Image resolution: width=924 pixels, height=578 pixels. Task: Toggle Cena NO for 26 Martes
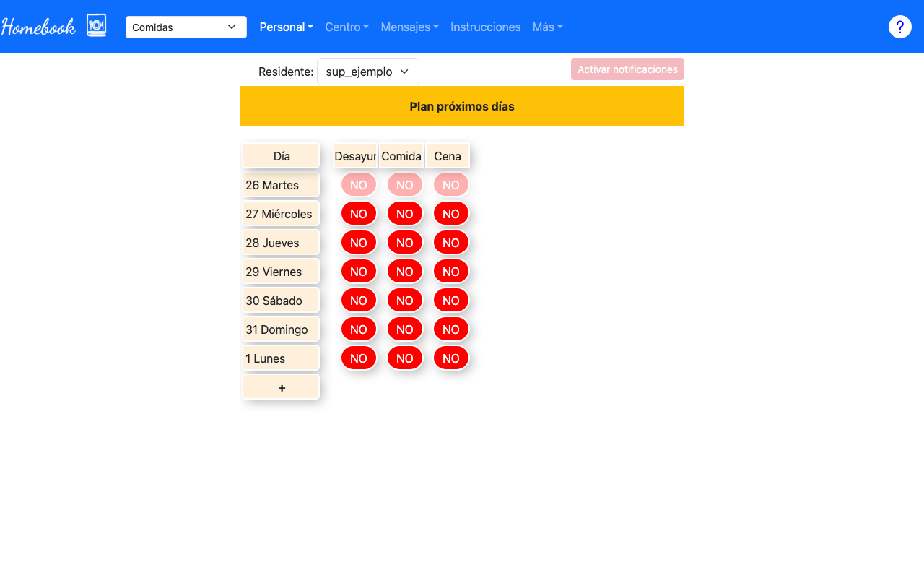click(x=451, y=185)
